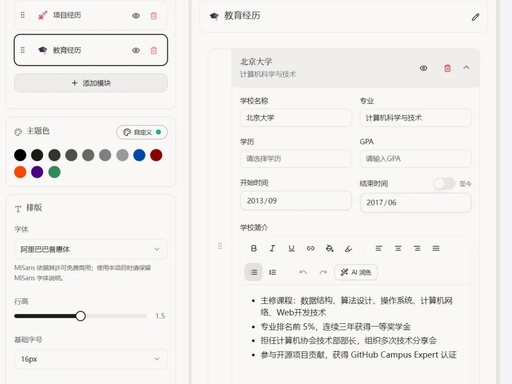Open the 学历 degree selector
This screenshot has width=512, height=384.
tap(296, 159)
